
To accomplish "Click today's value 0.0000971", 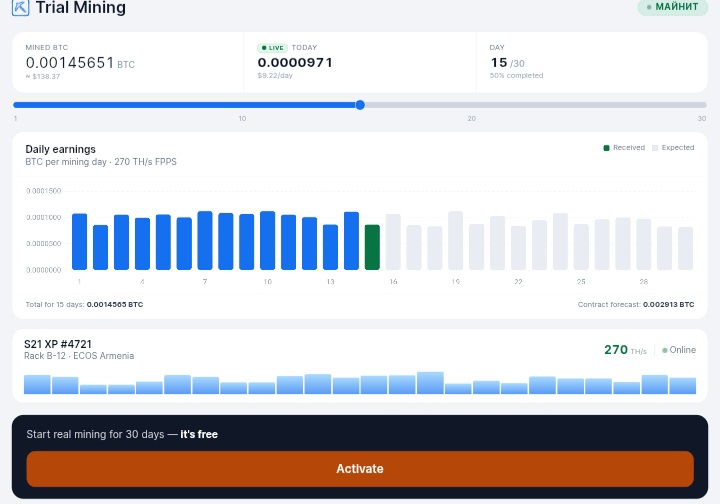I will 295,62.
